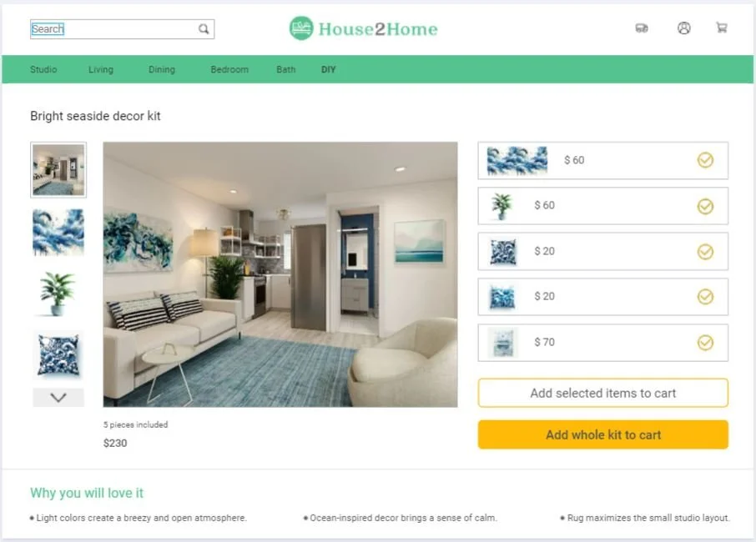
Task: Toggle the first $20 pillow checkmark
Action: tap(705, 252)
